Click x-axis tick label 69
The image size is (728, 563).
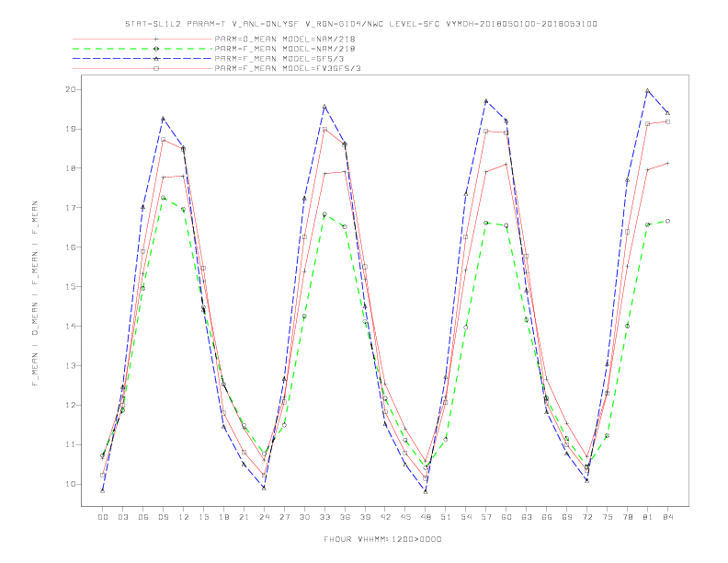567,517
